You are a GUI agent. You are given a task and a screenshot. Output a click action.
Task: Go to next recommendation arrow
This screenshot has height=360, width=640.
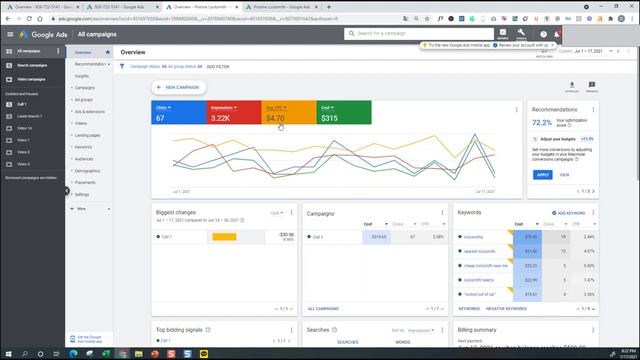coord(593,191)
